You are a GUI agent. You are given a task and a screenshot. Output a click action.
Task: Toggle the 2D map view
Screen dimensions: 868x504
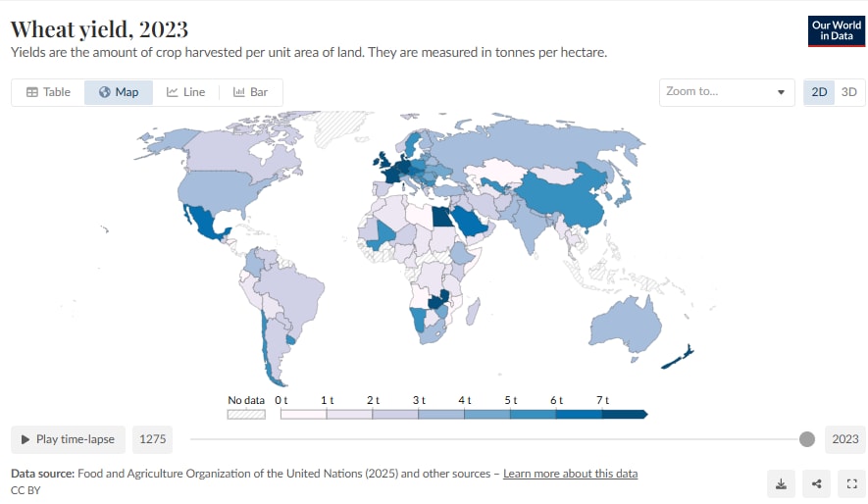click(819, 92)
